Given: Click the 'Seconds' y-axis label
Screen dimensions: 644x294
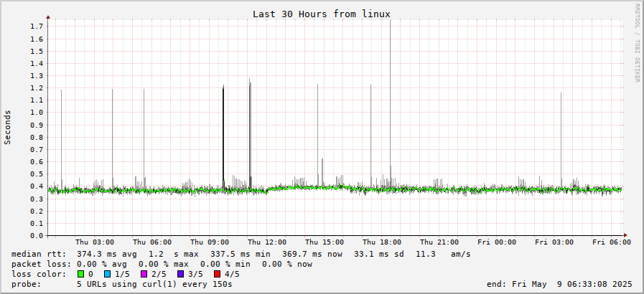Looking at the screenshot, I should tap(7, 127).
